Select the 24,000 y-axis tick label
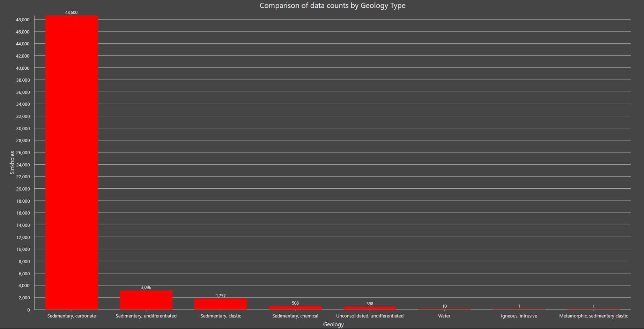Screen dimensions: 644x329 [x=23, y=165]
